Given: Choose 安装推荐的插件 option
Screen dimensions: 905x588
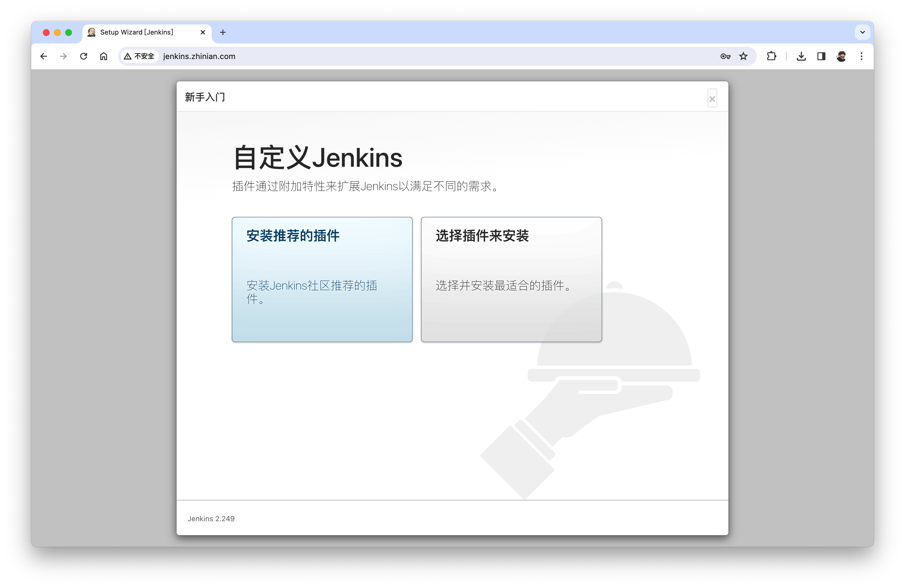Looking at the screenshot, I should click(322, 280).
